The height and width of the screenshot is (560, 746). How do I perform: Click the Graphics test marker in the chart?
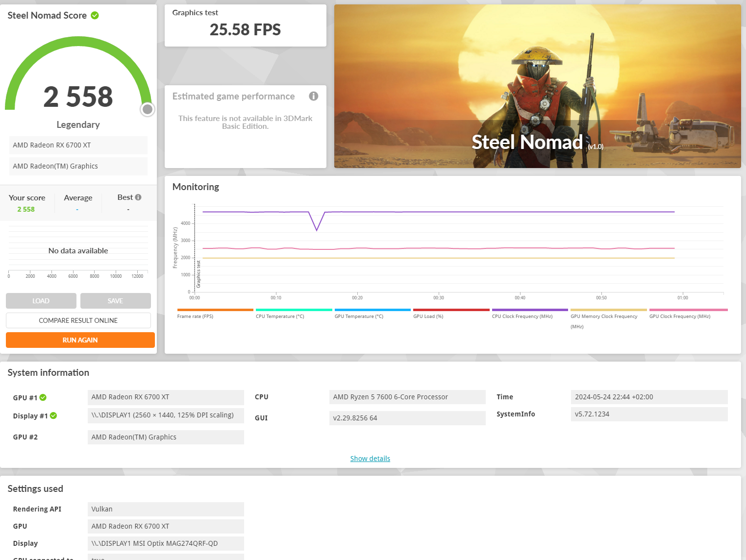(199, 274)
